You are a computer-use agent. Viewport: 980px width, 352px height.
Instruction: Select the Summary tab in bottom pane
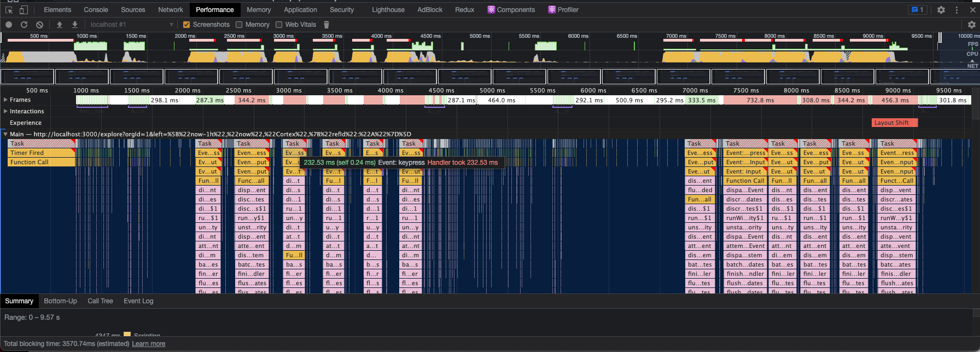pyautogui.click(x=19, y=301)
